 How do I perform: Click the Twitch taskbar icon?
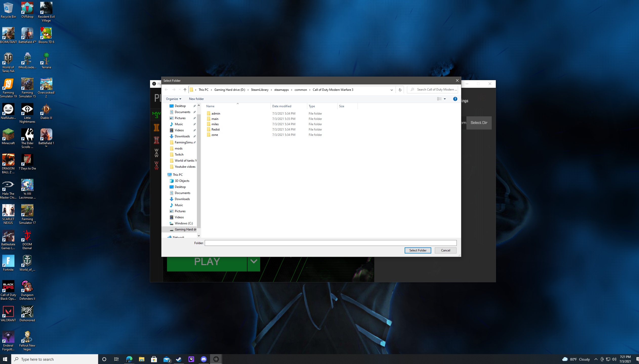click(191, 359)
